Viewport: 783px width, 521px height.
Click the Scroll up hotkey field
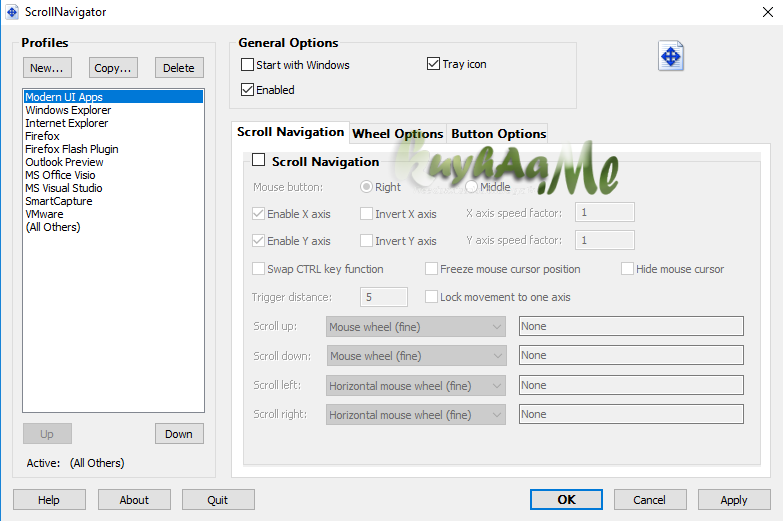click(631, 326)
